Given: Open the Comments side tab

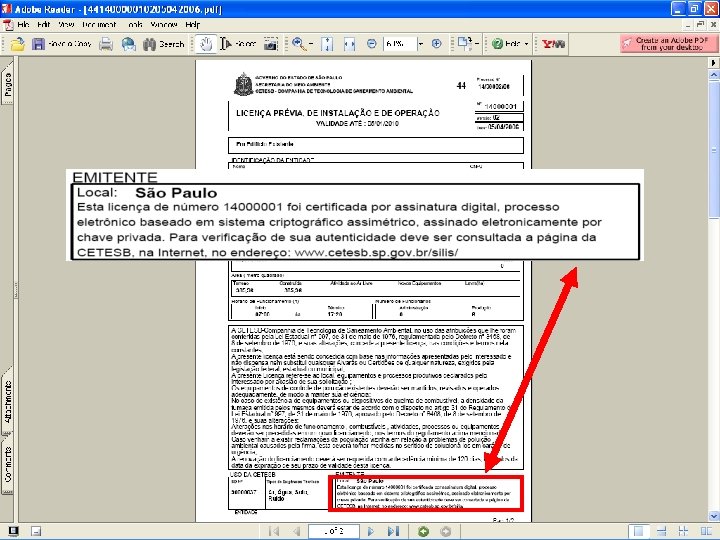Looking at the screenshot, I should pos(7,464).
